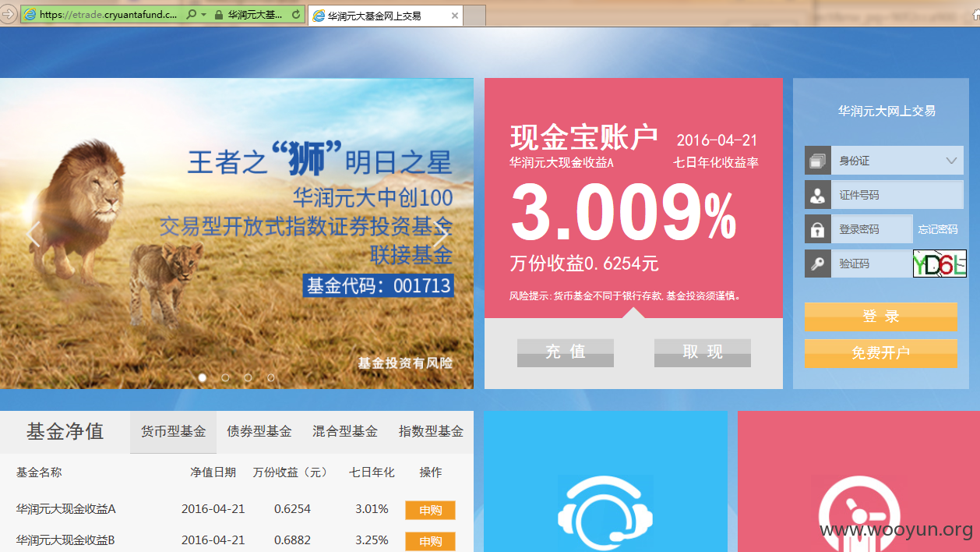Select the second carousel dot indicator
980x552 pixels.
tap(225, 377)
